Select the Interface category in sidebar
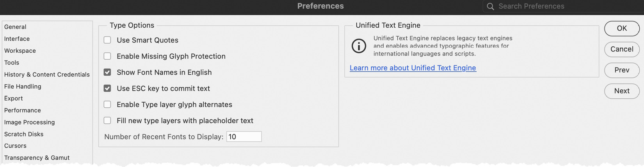 coord(17,39)
